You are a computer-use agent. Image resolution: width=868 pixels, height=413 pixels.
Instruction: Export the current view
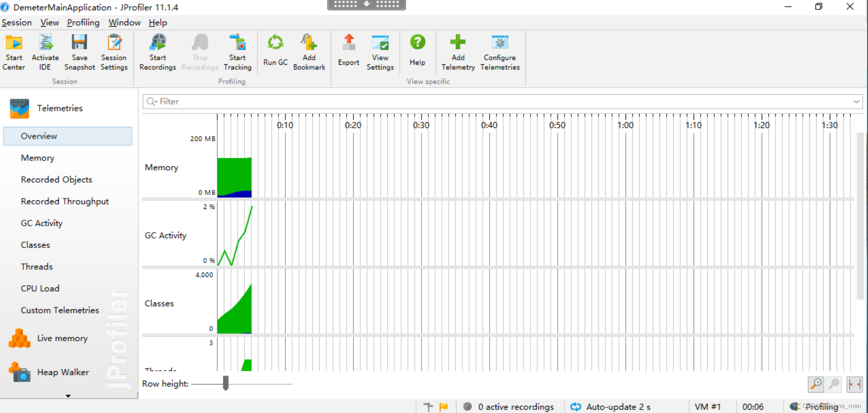348,50
